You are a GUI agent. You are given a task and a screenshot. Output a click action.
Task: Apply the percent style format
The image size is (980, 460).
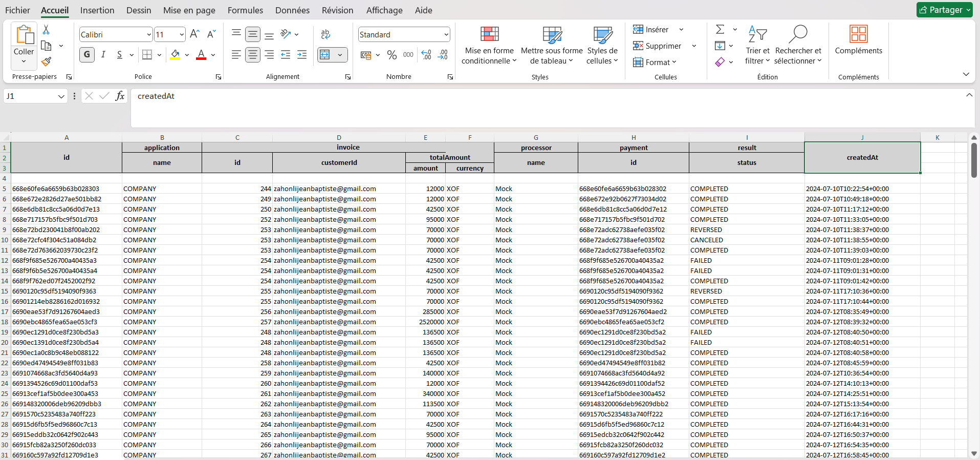392,55
